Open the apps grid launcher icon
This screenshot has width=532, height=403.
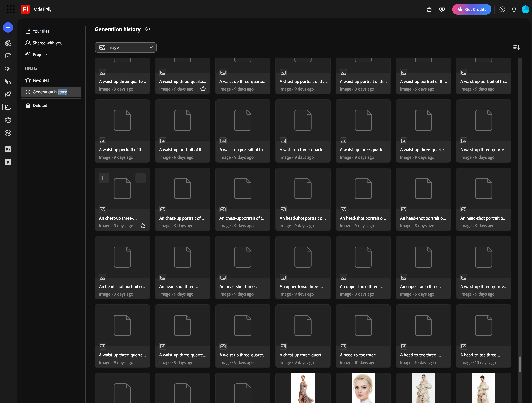click(x=10, y=9)
